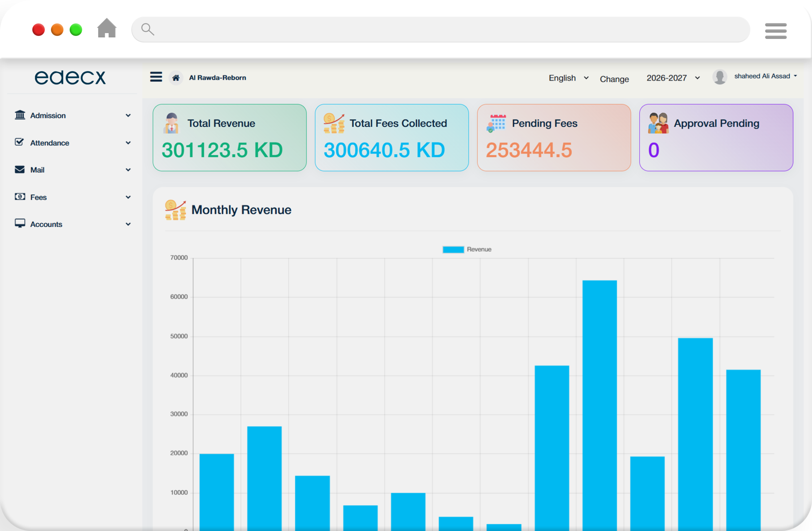The width and height of the screenshot is (812, 531).
Task: Click the Mail envelope icon
Action: [x=20, y=169]
